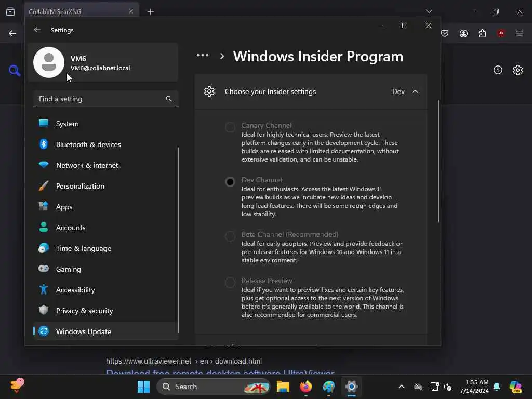The width and height of the screenshot is (532, 399).
Task: Click the Firefox browser back arrow
Action: 12,33
